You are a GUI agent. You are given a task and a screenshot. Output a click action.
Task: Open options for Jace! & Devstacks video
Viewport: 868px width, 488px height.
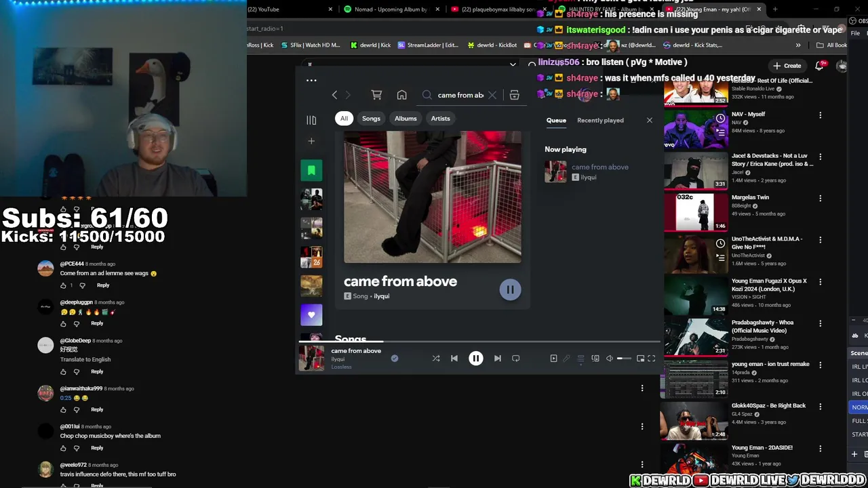pos(821,157)
